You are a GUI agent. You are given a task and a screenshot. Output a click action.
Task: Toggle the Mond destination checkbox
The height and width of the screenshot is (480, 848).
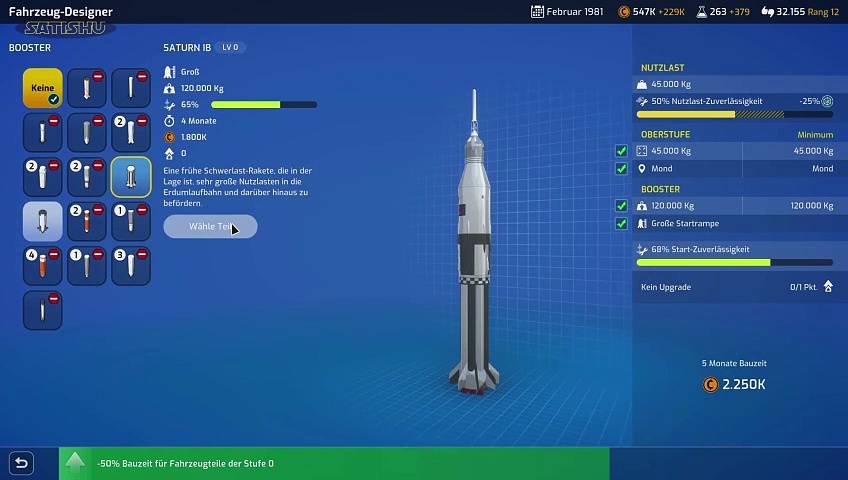click(622, 169)
